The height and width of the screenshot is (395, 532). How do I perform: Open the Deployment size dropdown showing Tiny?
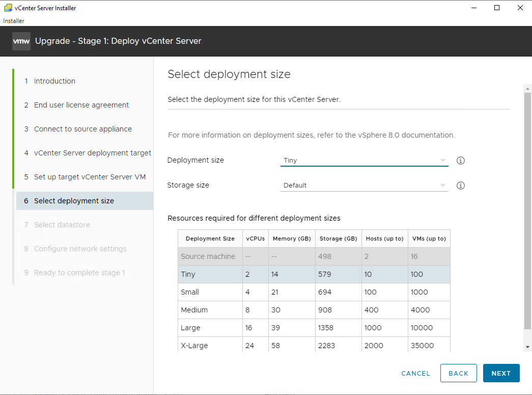[364, 161]
